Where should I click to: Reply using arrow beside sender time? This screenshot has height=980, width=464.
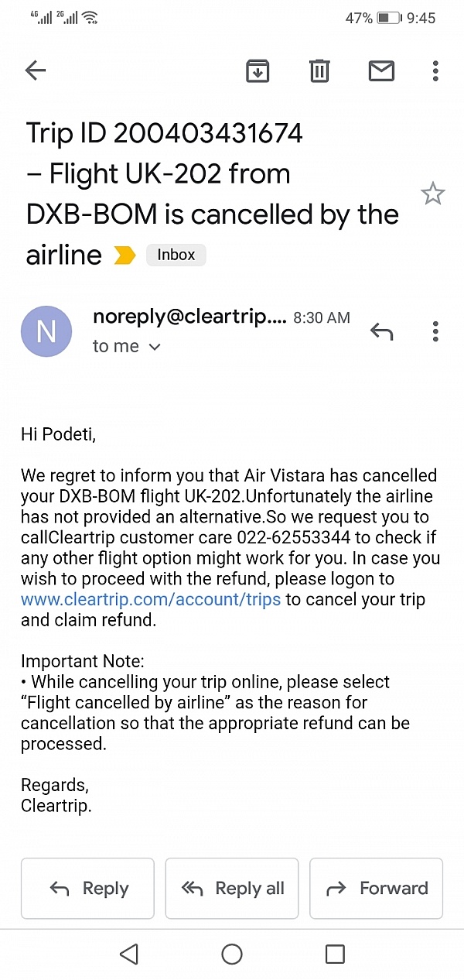[x=381, y=332]
